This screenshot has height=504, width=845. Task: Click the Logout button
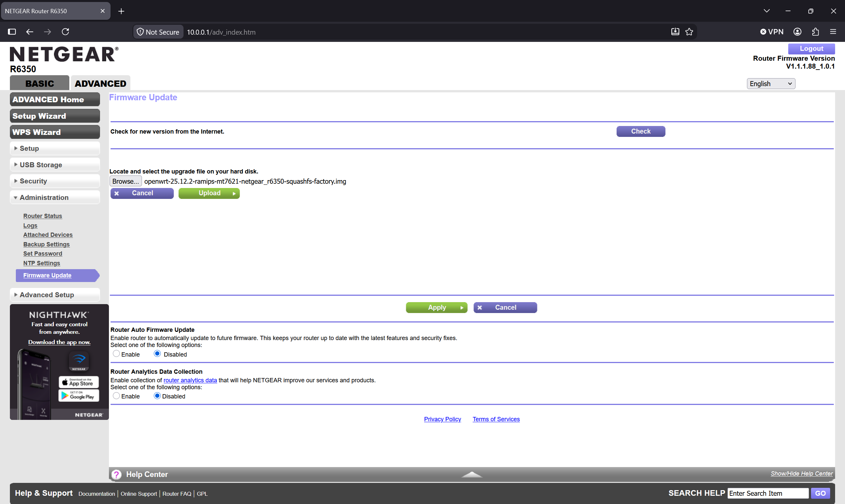pyautogui.click(x=811, y=48)
